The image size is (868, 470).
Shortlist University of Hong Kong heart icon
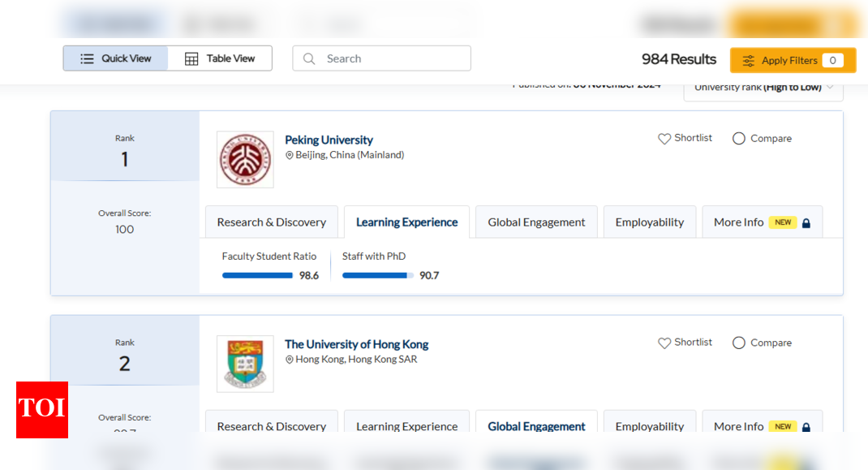pyautogui.click(x=664, y=343)
